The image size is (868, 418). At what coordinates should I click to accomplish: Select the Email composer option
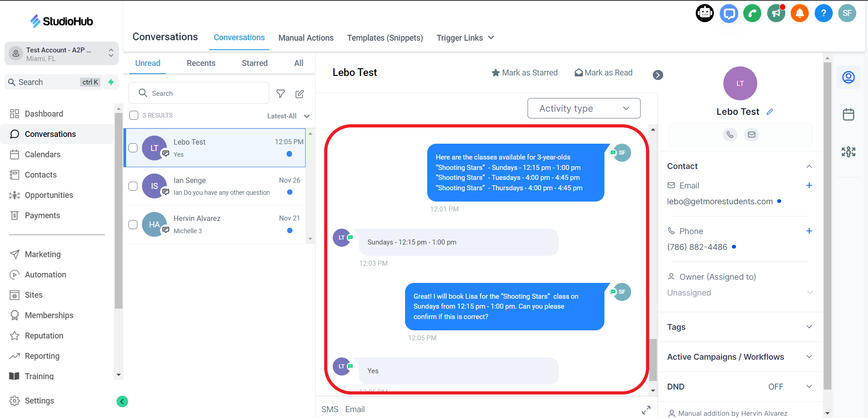tap(355, 409)
